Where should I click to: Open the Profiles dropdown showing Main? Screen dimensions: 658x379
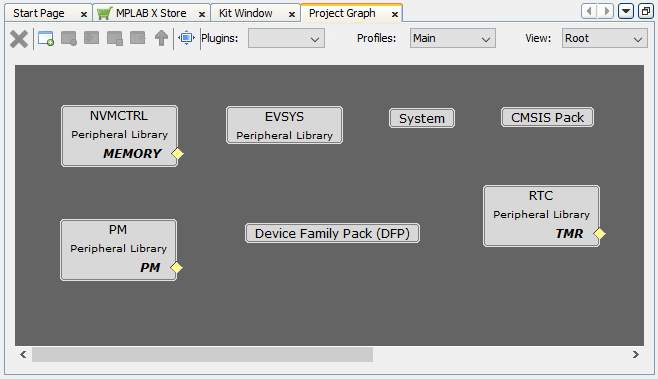click(452, 38)
